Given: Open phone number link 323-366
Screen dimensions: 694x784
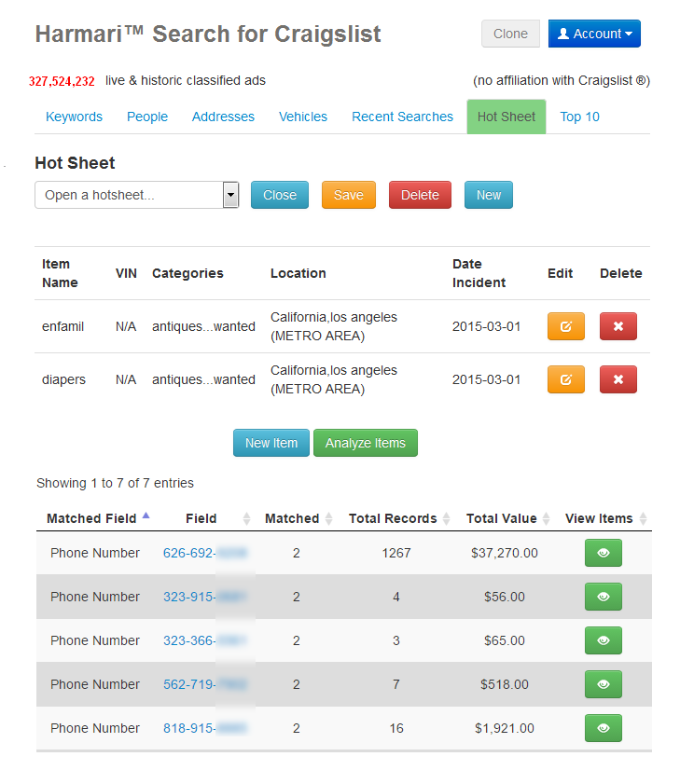Looking at the screenshot, I should [205, 640].
